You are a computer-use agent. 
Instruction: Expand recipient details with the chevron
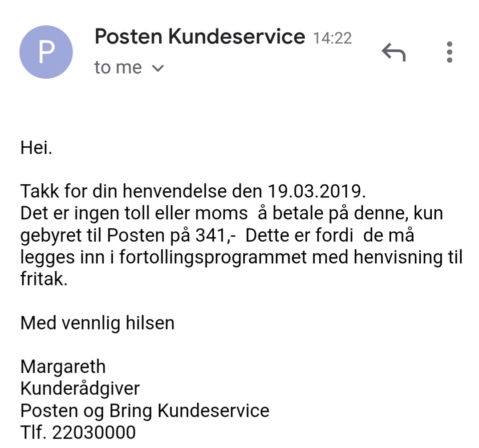point(158,69)
